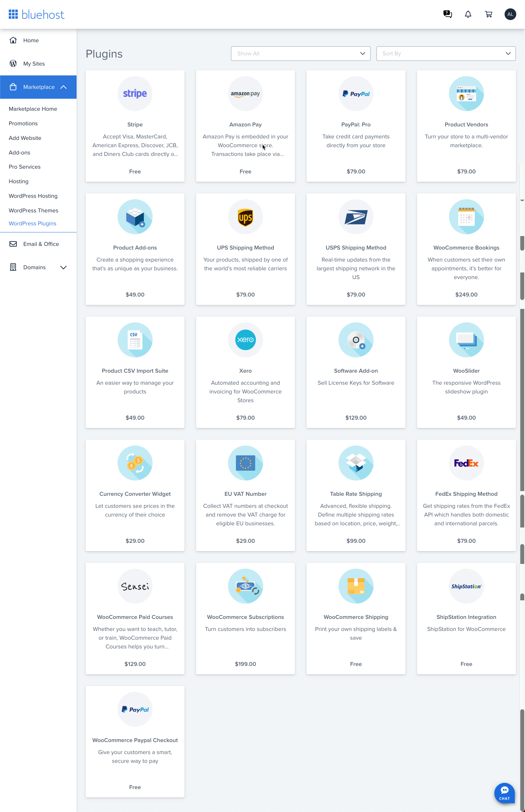Open the Show All filter dropdown
525x812 pixels.
pos(300,54)
